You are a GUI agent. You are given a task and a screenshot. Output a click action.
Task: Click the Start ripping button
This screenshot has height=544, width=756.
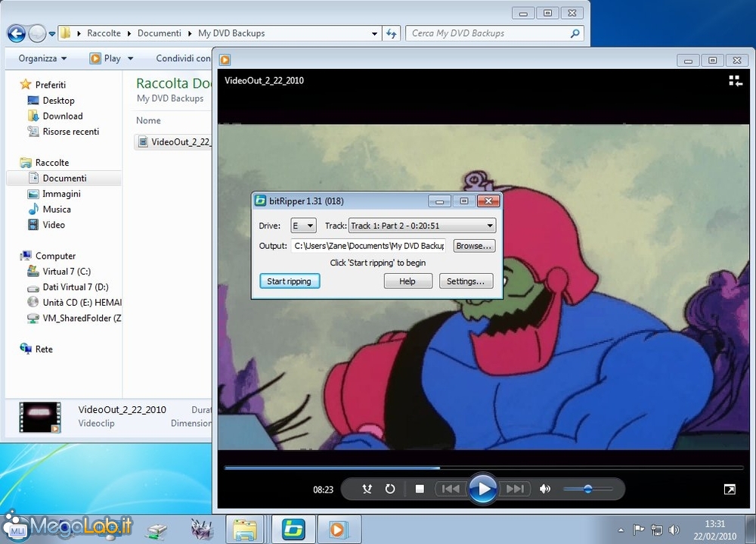290,281
